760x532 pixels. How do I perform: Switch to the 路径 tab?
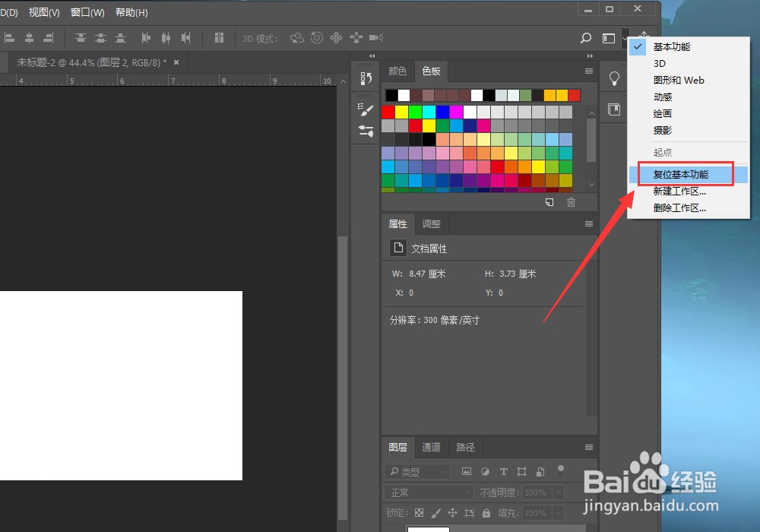coord(465,447)
